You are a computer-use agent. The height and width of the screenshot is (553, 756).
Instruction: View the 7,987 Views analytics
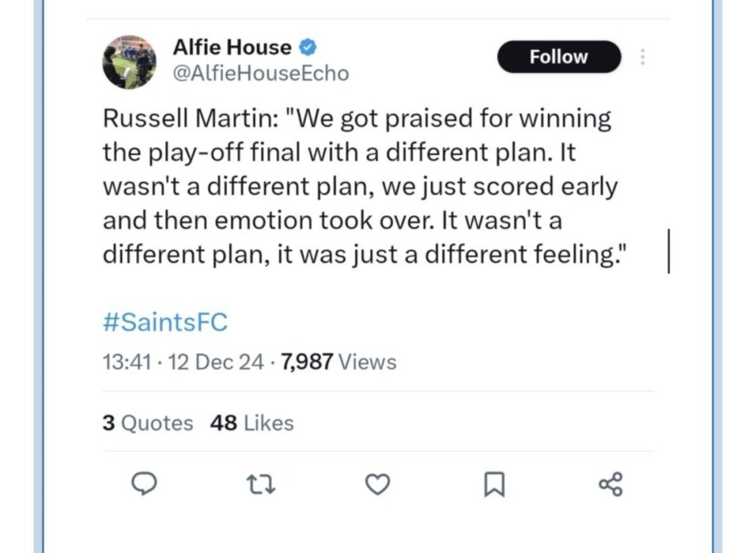tap(338, 363)
